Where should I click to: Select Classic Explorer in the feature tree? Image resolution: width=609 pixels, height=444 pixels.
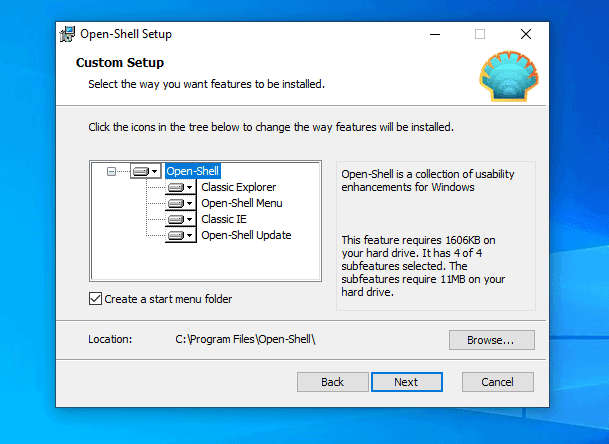click(x=238, y=187)
